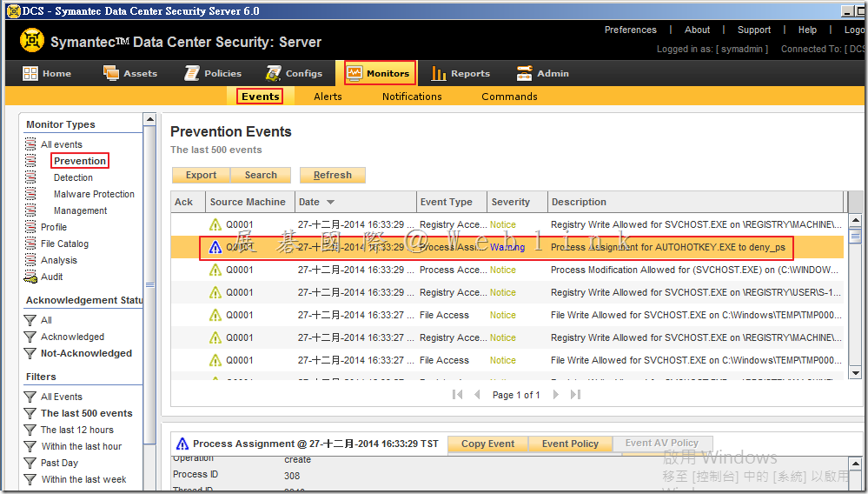
Task: Click the Search button
Action: click(261, 175)
